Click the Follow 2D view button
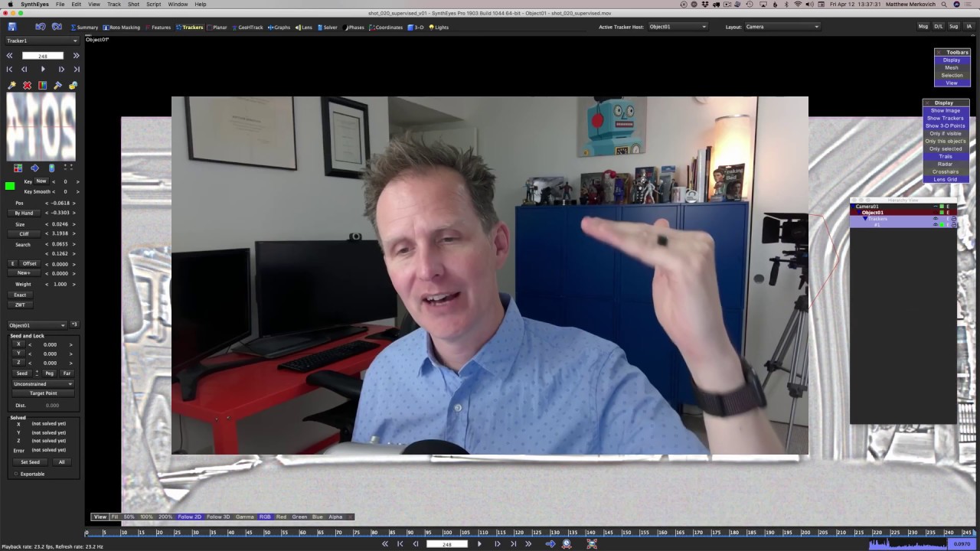 tap(189, 517)
